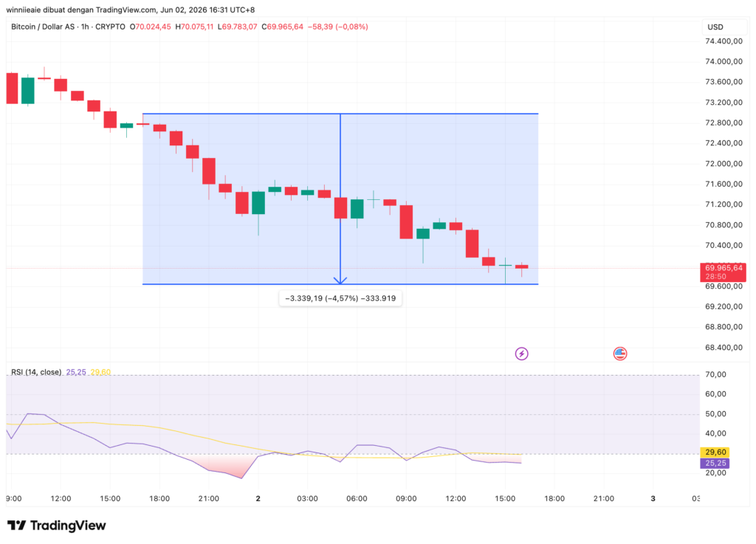This screenshot has width=756, height=544.
Task: Click the RSI 40,00 scale label
Action: click(716, 433)
